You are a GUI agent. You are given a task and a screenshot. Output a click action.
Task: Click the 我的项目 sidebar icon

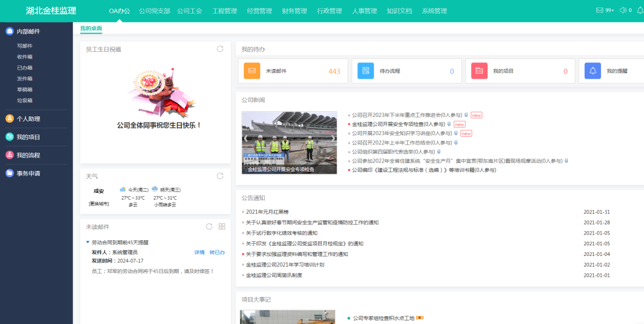[x=10, y=137]
